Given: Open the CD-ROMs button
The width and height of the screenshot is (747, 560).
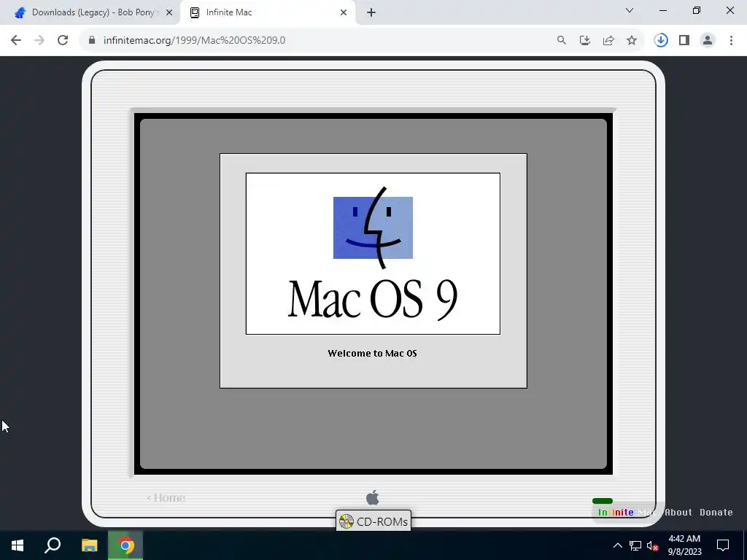Looking at the screenshot, I should click(x=373, y=521).
